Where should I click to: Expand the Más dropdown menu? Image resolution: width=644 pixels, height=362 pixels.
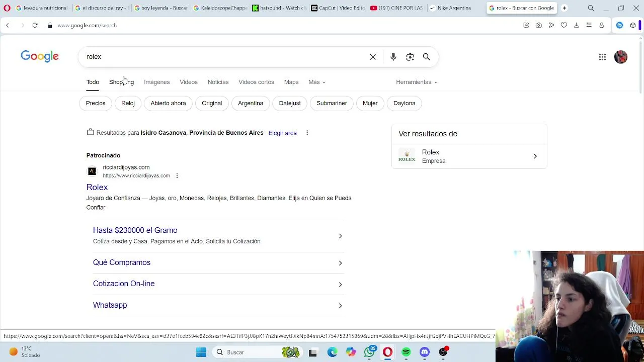(x=317, y=82)
